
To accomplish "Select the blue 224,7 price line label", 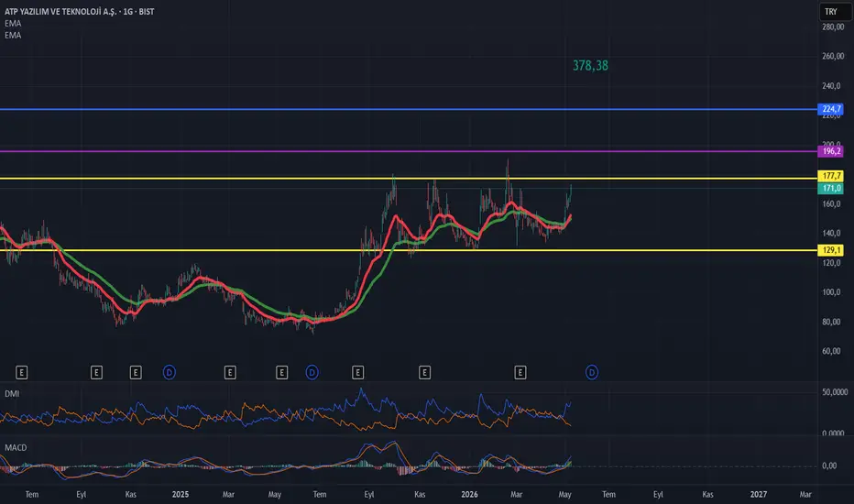I will coord(831,109).
